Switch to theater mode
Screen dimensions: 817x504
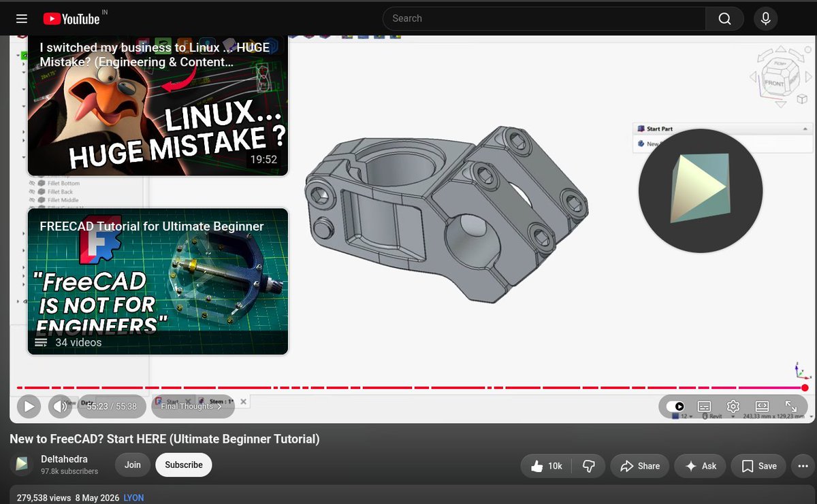tap(762, 407)
